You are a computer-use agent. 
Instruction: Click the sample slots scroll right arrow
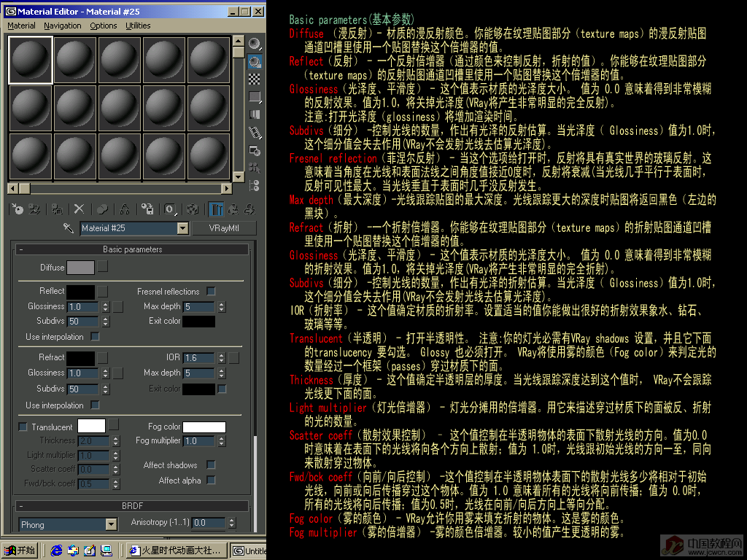227,188
